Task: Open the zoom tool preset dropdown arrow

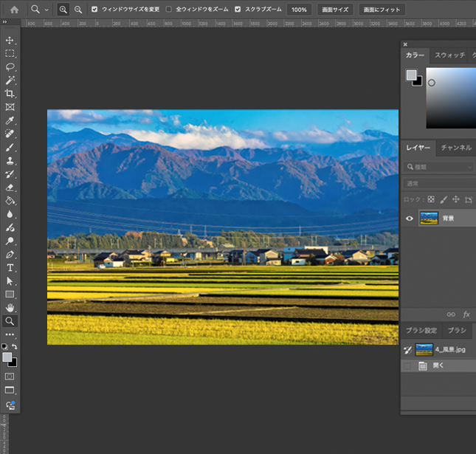Action: pos(46,10)
